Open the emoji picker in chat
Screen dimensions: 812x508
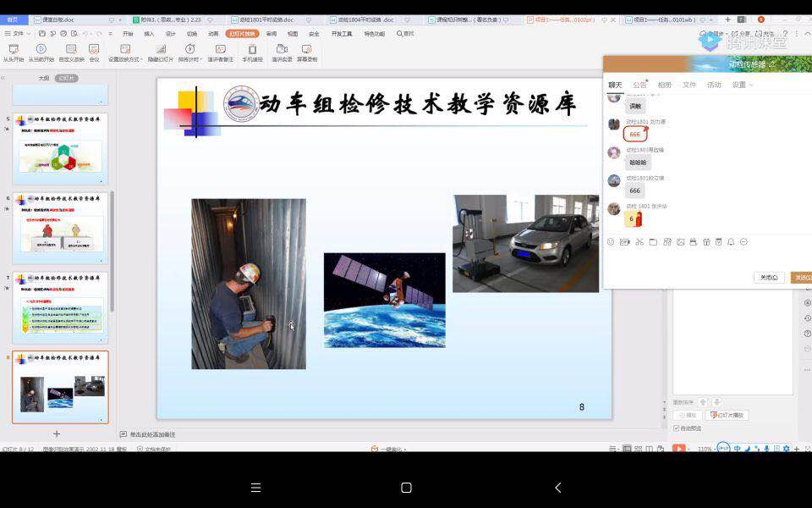[x=611, y=242]
